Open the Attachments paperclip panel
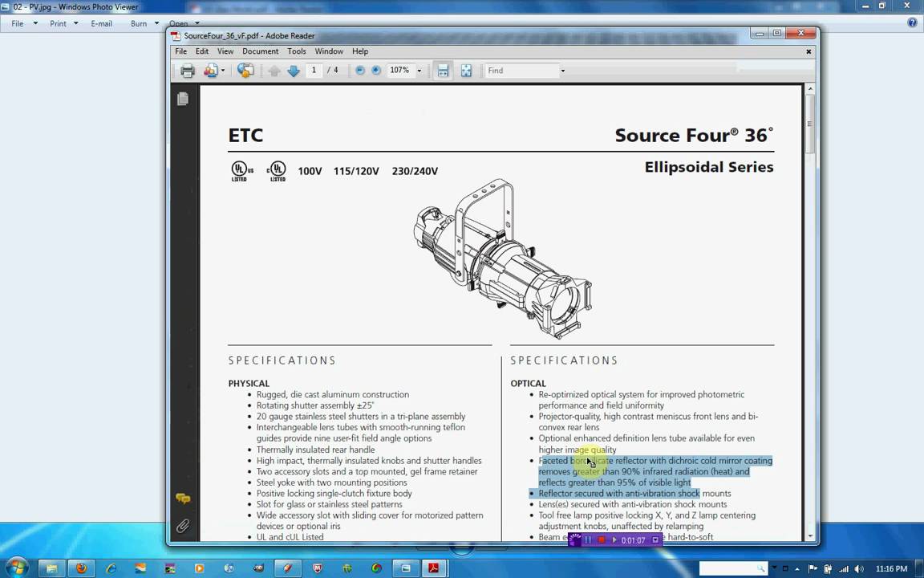This screenshot has height=578, width=924. (183, 526)
